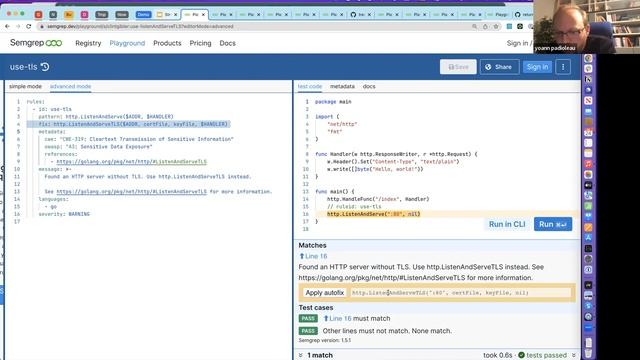The image size is (640, 360).
Task: Click 'Semgrep version: 1.5.1' text
Action: point(324,340)
